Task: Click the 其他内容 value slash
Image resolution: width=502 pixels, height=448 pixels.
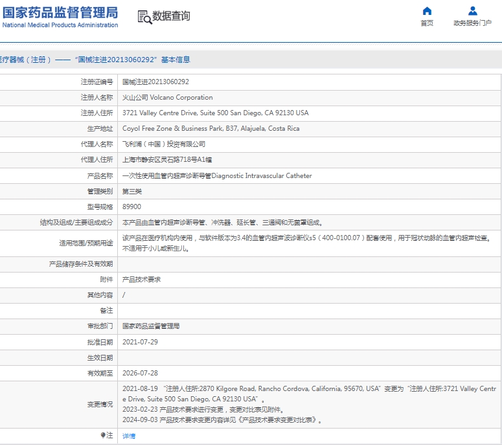Action: [124, 295]
